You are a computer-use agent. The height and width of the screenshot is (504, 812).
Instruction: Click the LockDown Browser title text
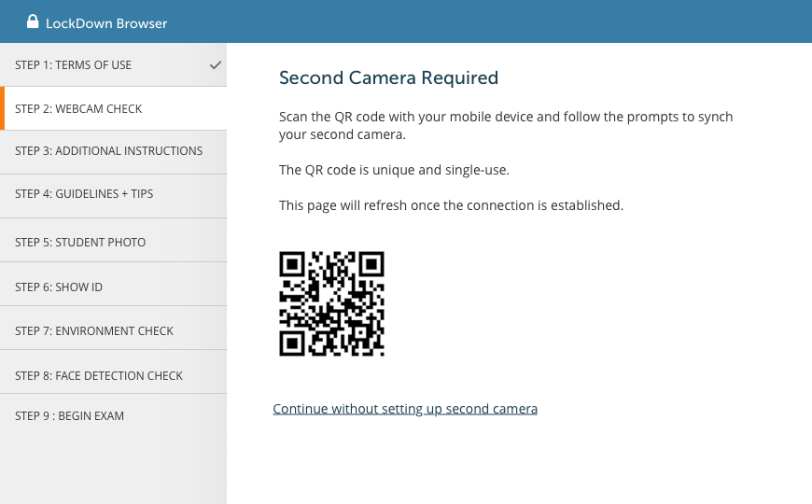coord(106,23)
